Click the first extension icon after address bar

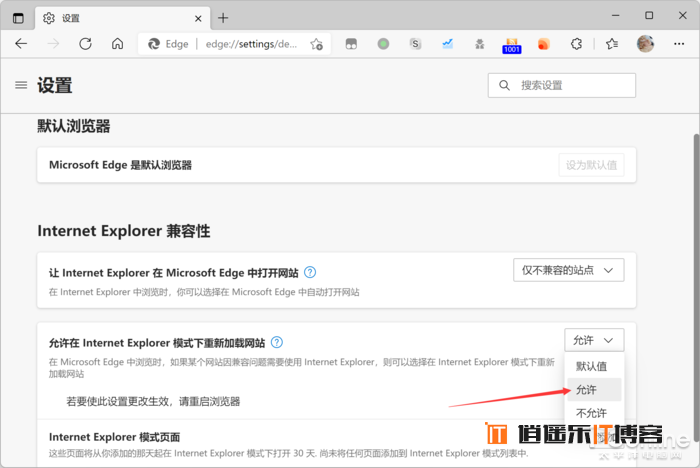(351, 44)
